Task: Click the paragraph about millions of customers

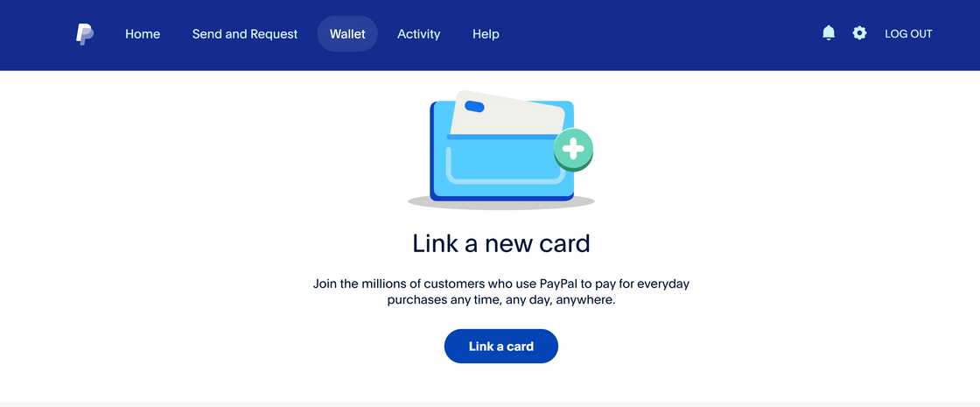Action: 501,292
